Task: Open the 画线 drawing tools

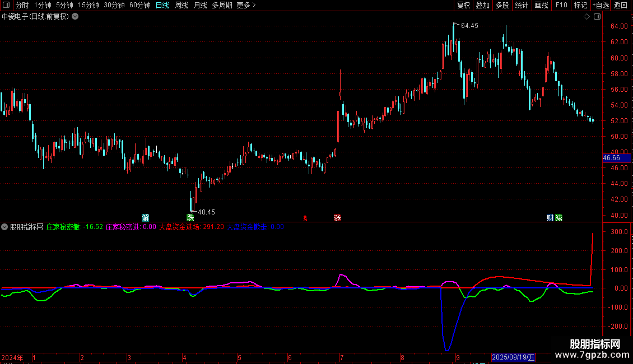Action: pos(541,5)
